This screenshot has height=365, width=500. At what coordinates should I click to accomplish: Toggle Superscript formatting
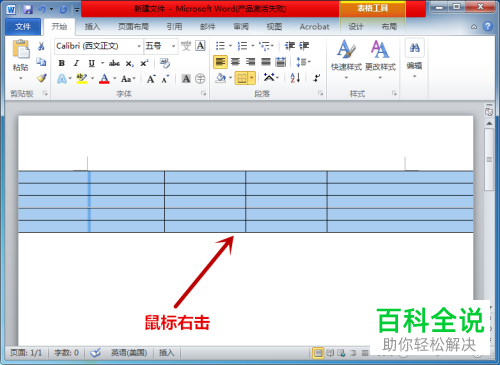[x=144, y=63]
